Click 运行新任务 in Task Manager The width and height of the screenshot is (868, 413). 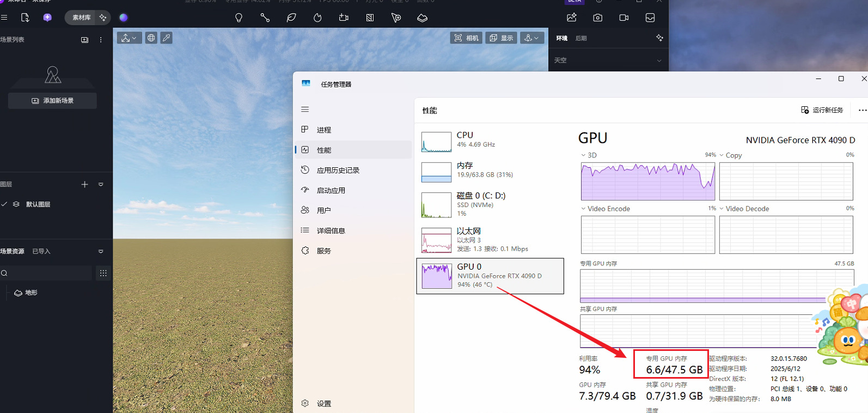822,110
